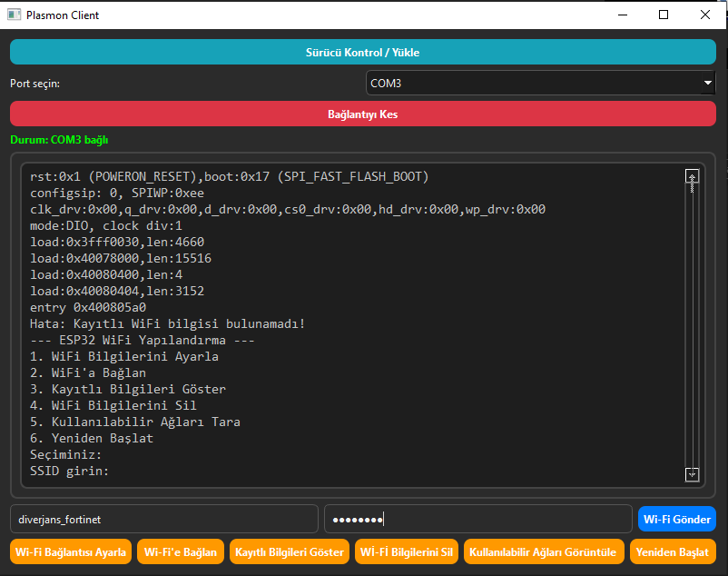Hit the orange Yeniden Başlat button
The image size is (728, 576).
click(672, 551)
